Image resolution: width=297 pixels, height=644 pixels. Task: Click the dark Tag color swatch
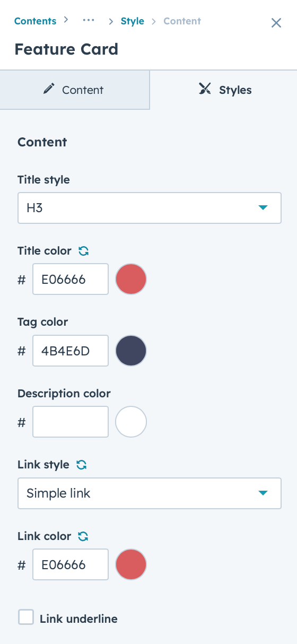tap(131, 351)
